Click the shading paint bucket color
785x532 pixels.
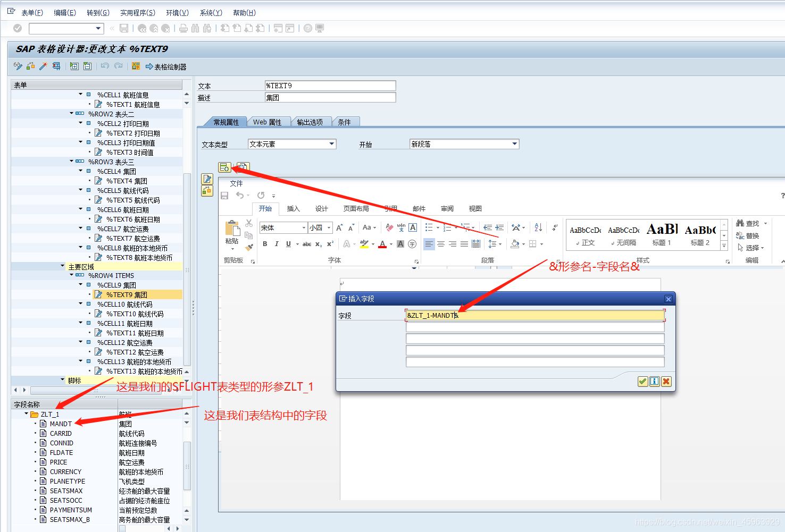pyautogui.click(x=515, y=244)
